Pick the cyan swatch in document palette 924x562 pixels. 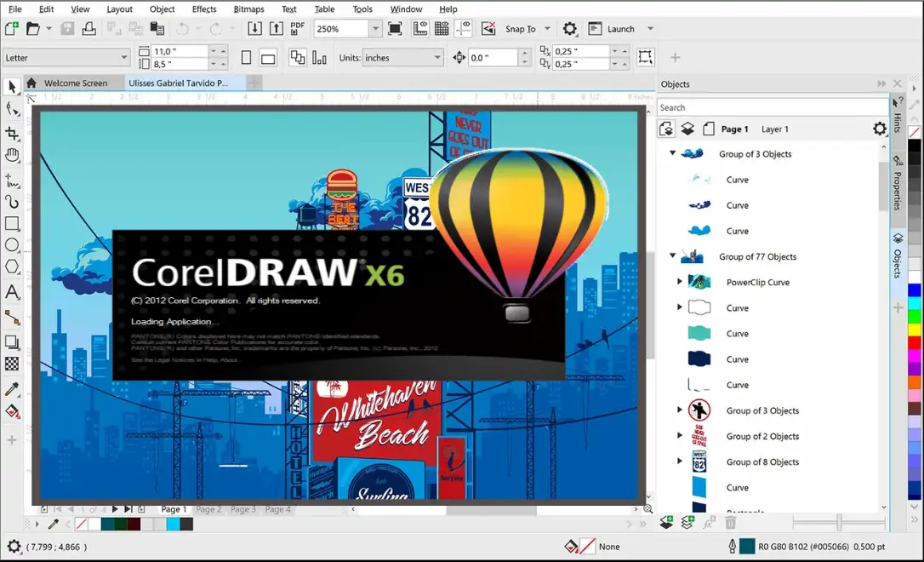coord(173,524)
